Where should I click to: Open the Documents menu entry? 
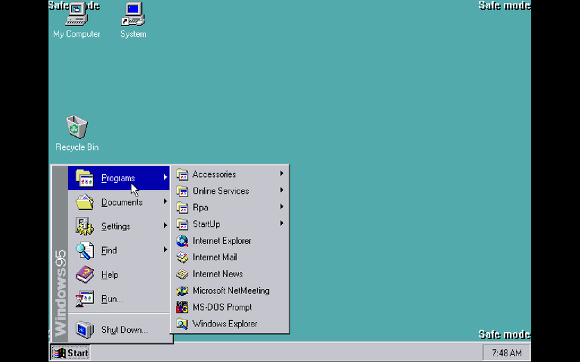tap(119, 202)
